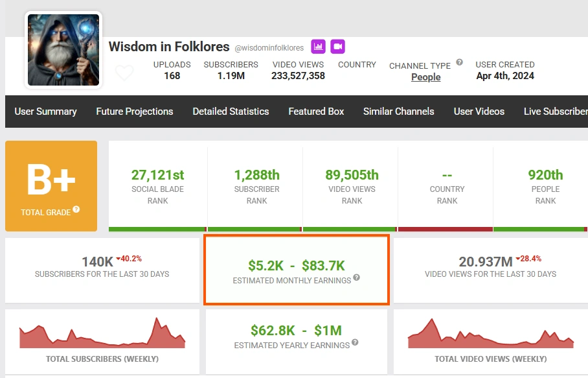
Task: Click the @wisdominfolklores handle
Action: point(269,48)
